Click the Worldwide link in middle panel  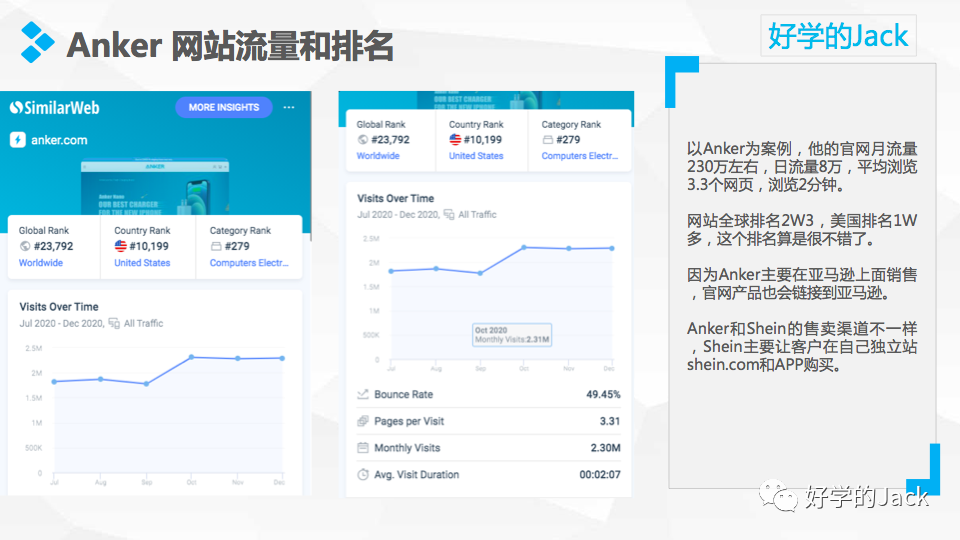tap(378, 156)
